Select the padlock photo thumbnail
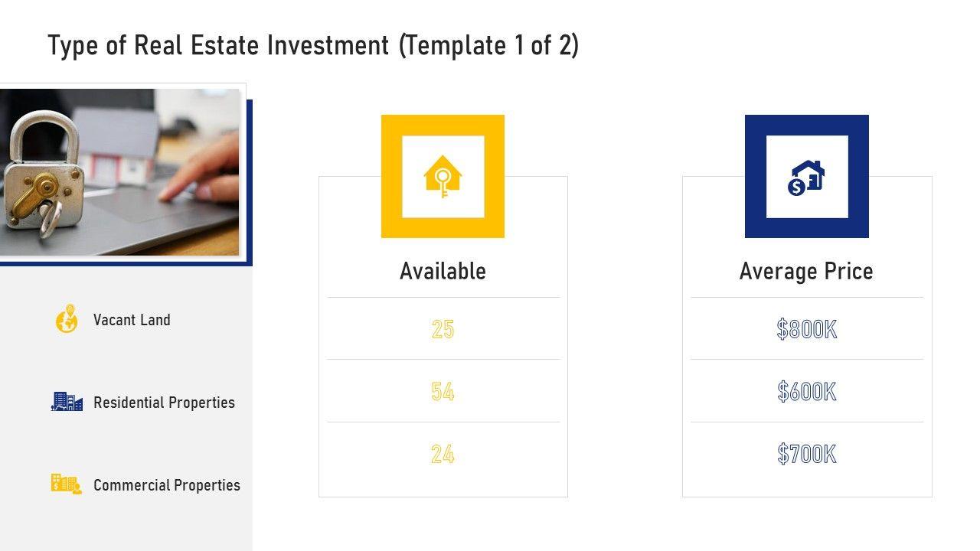The image size is (980, 551). [x=119, y=172]
